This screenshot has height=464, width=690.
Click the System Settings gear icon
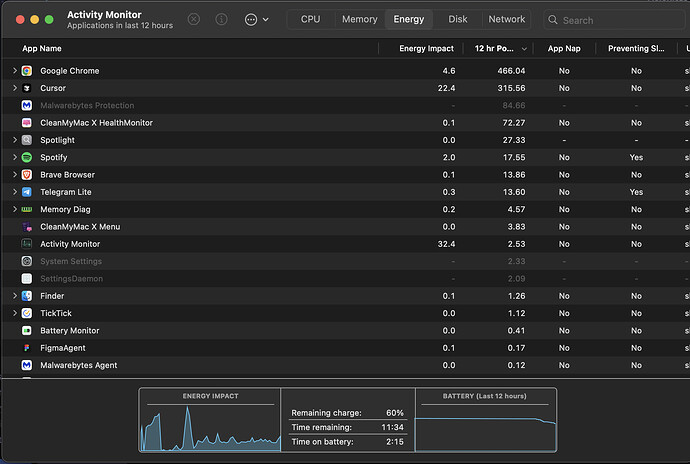tap(27, 261)
